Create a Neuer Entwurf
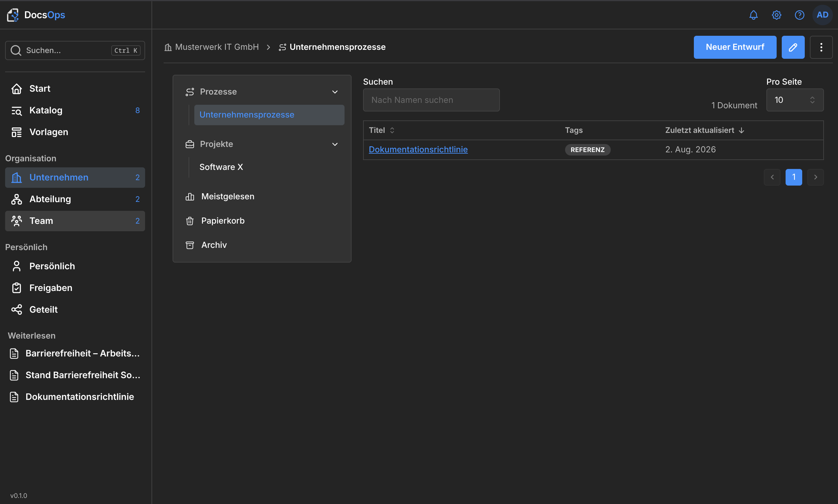This screenshot has height=504, width=838. pos(735,47)
